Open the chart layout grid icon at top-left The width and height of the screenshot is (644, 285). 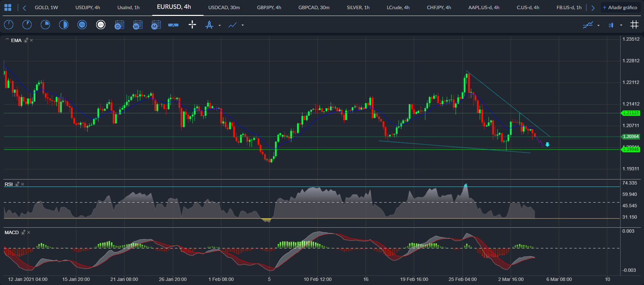pos(7,7)
